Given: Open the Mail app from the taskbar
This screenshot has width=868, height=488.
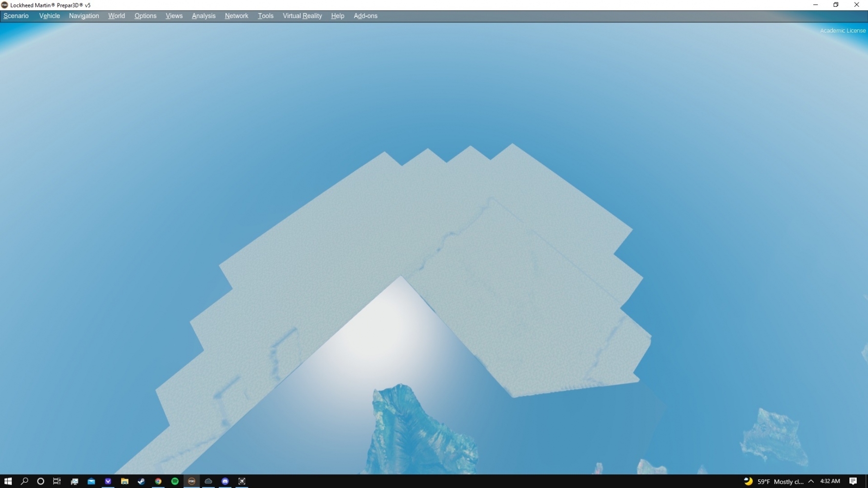Looking at the screenshot, I should coord(91,481).
